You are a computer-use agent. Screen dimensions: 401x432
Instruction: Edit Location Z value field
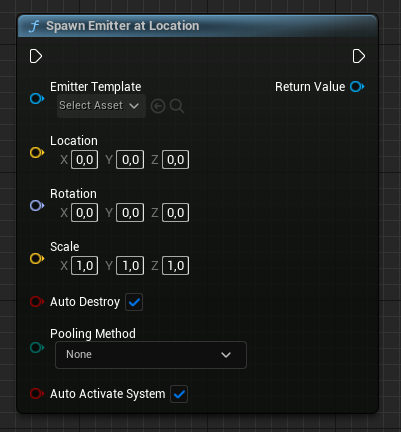click(175, 160)
